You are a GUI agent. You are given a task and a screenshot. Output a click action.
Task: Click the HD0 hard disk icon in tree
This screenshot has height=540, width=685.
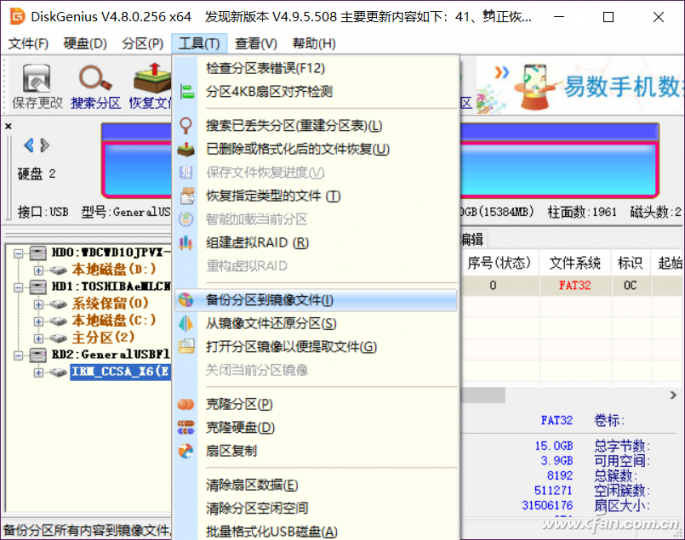[38, 253]
